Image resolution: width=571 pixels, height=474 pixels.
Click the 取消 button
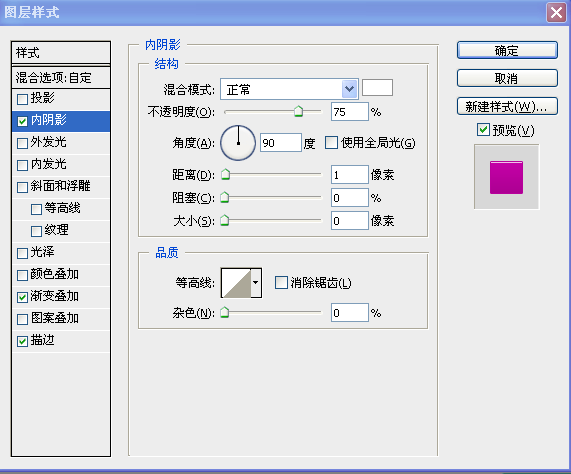[507, 78]
